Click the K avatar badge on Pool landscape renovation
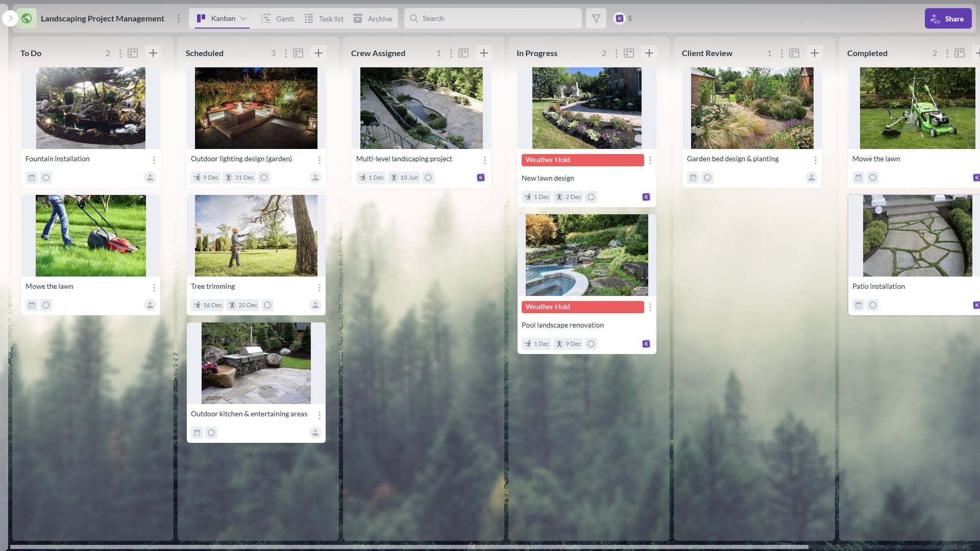The width and height of the screenshot is (980, 551). coord(646,343)
